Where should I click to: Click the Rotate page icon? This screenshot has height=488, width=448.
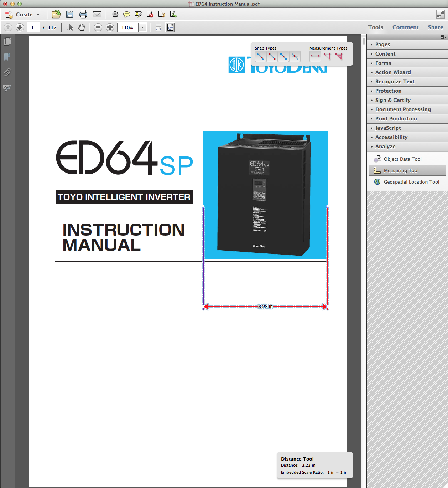pyautogui.click(x=162, y=14)
